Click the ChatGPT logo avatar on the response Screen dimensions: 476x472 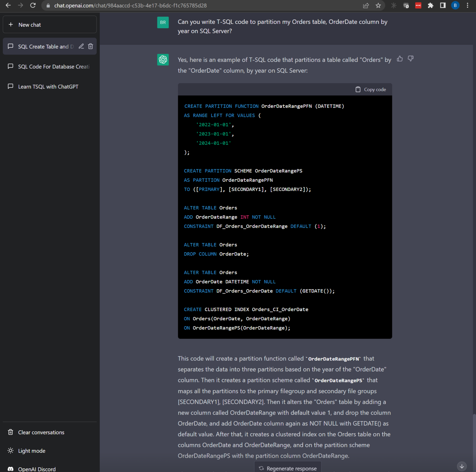point(163,60)
